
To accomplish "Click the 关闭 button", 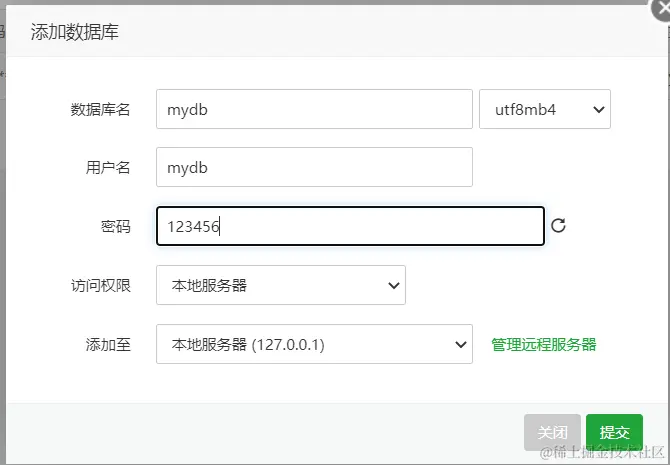I will pyautogui.click(x=552, y=432).
